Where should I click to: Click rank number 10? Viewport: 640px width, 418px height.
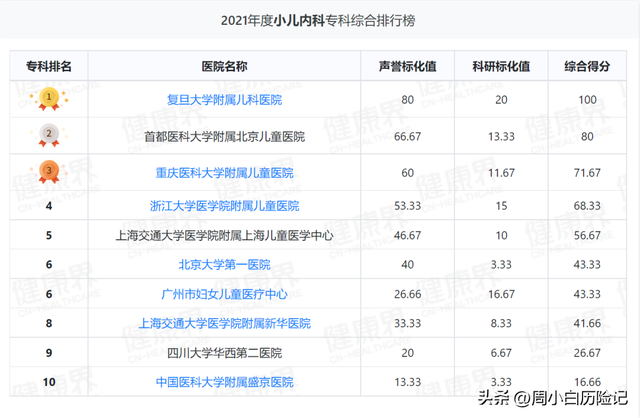point(49,382)
